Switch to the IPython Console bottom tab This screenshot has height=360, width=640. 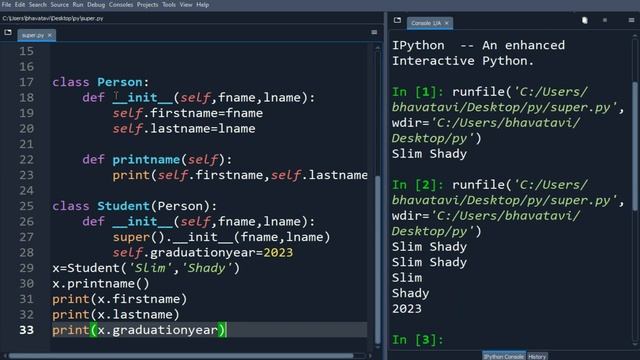tap(504, 356)
